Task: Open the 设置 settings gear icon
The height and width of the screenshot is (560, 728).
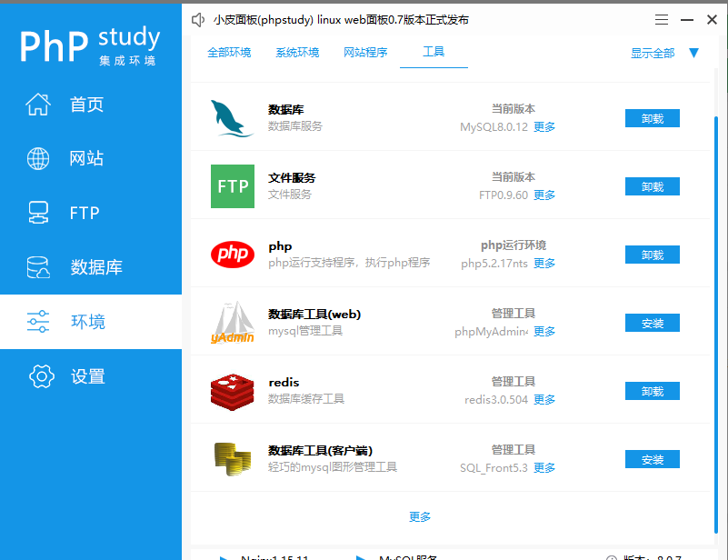Action: coord(41,376)
